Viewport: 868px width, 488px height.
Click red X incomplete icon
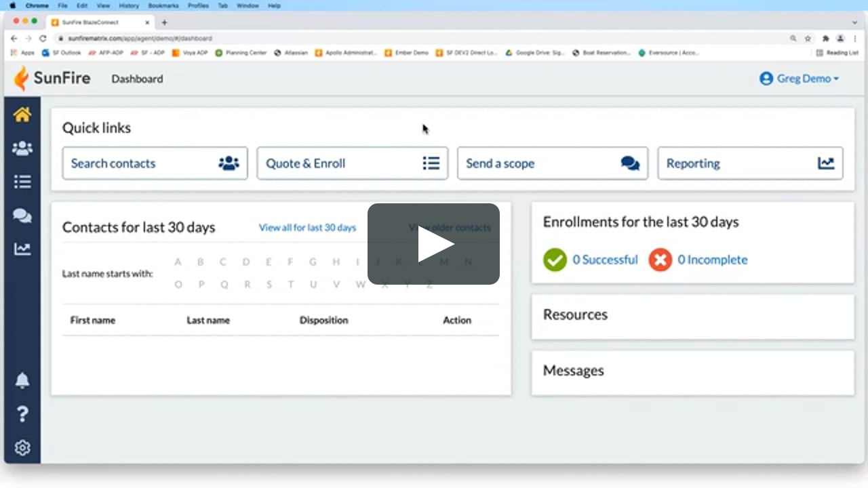(x=660, y=260)
